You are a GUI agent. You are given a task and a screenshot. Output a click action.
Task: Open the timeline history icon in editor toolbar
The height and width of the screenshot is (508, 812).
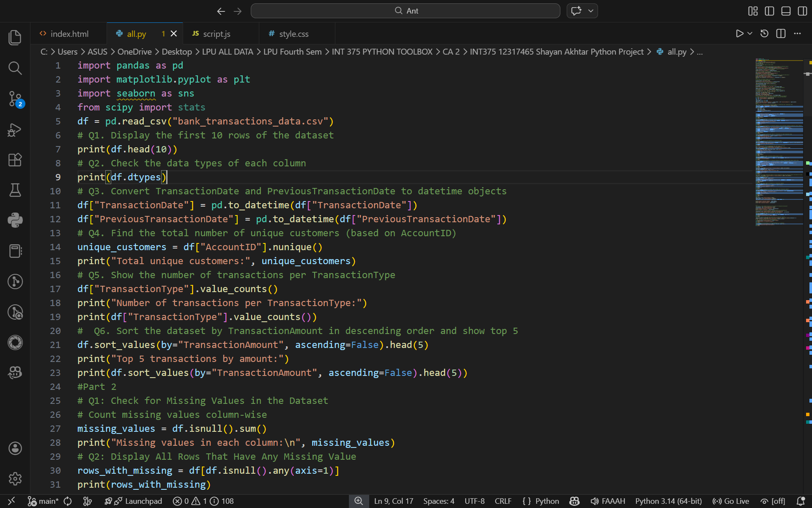(x=764, y=33)
